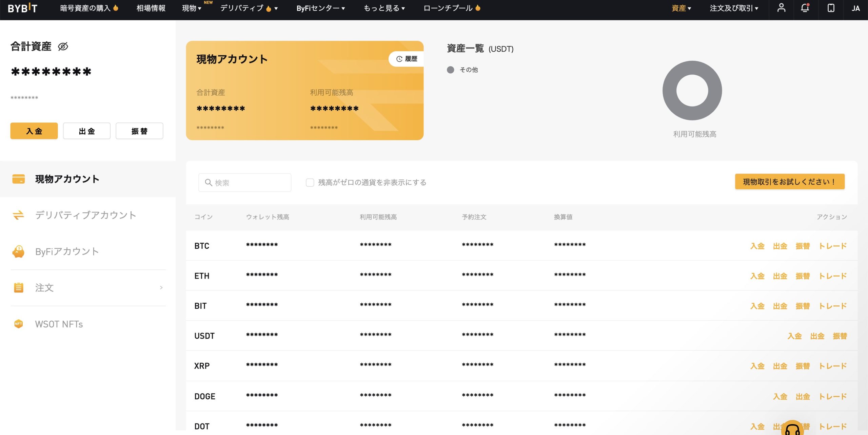
Task: Click the WSOT NFT badge icon
Action: pos(18,324)
